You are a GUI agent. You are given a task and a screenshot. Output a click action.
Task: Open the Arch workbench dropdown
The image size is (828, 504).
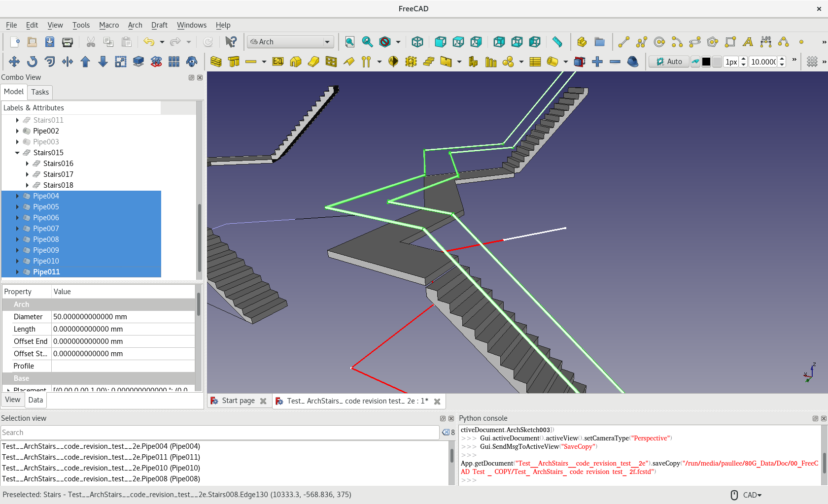pos(290,42)
